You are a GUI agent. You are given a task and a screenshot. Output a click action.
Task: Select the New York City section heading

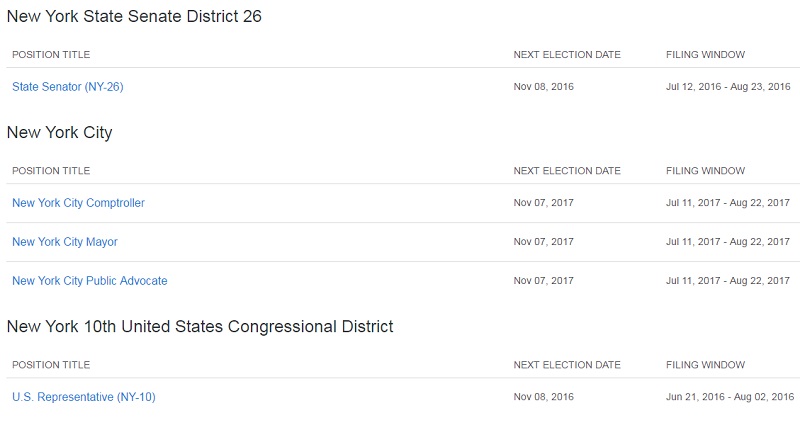point(59,133)
